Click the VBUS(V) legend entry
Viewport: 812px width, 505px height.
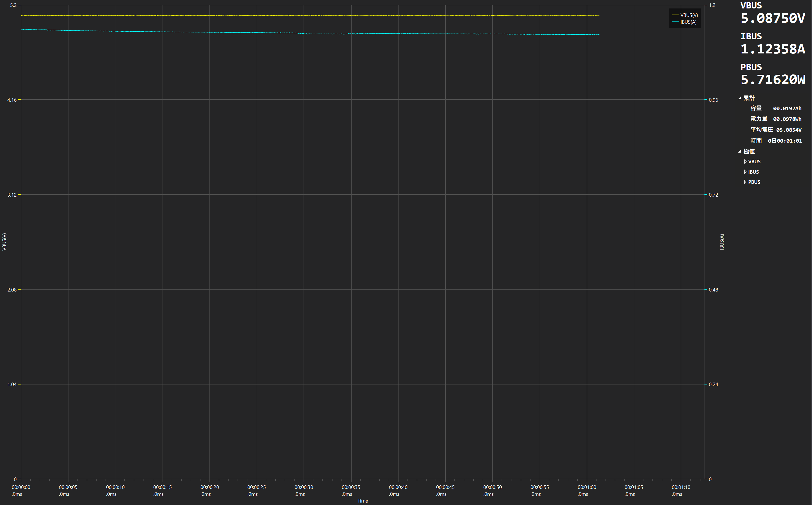pyautogui.click(x=685, y=15)
